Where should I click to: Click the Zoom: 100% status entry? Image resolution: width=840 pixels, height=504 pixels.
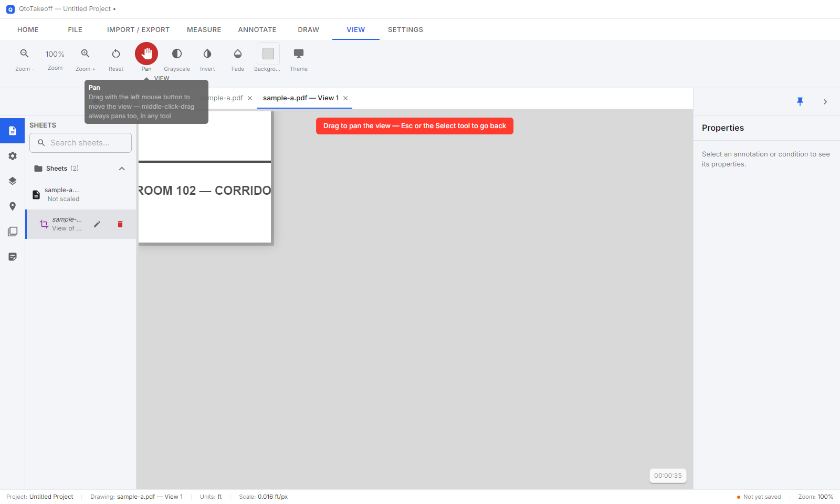pyautogui.click(x=816, y=497)
